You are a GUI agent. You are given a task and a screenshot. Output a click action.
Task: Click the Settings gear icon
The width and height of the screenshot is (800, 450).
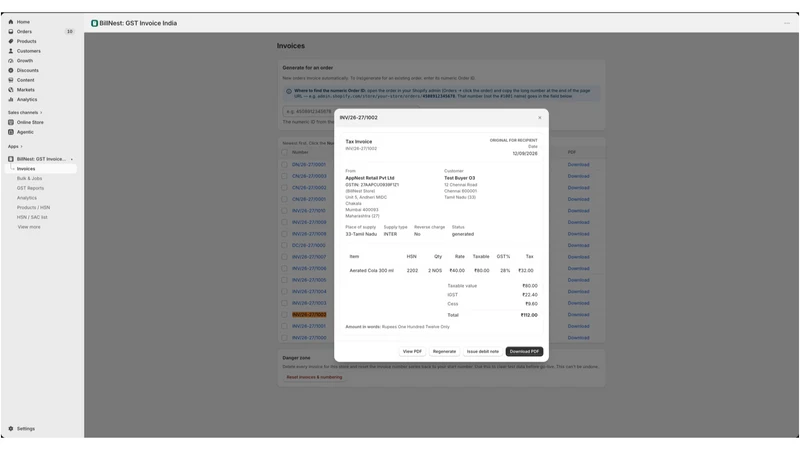click(x=11, y=429)
